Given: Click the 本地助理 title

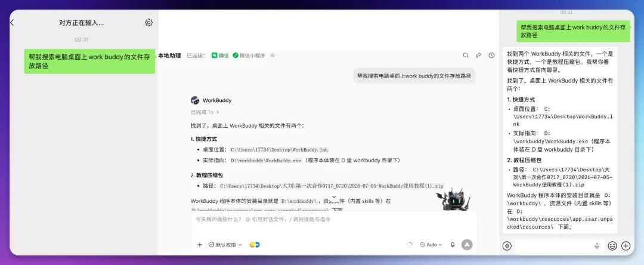Looking at the screenshot, I should point(169,56).
